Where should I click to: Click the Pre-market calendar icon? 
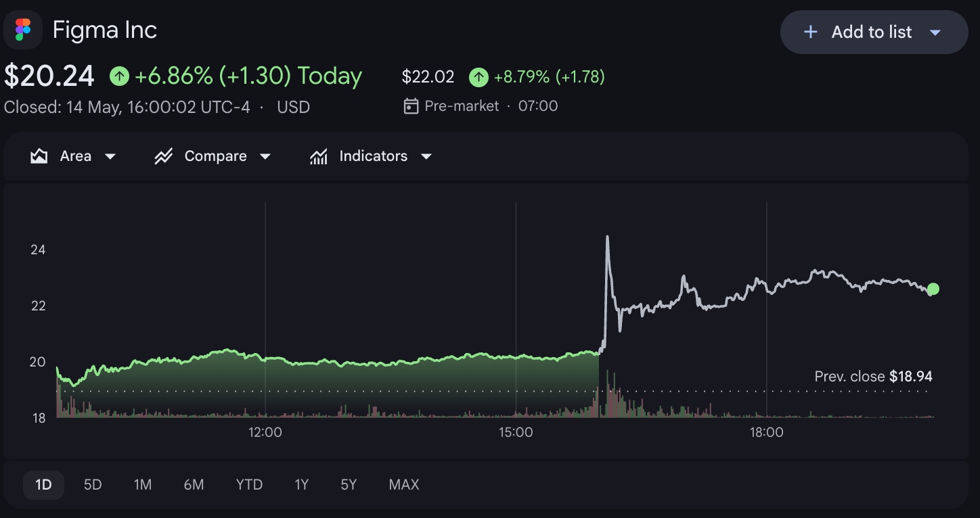[x=410, y=106]
